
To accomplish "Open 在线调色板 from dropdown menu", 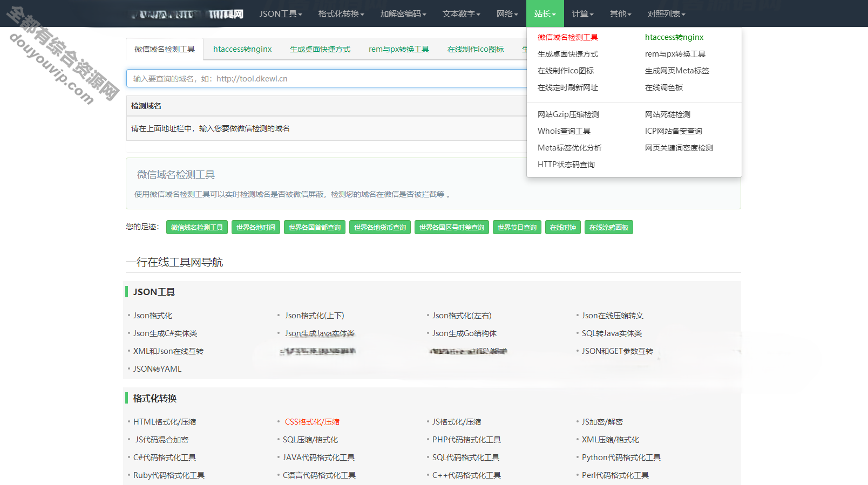I will 664,87.
